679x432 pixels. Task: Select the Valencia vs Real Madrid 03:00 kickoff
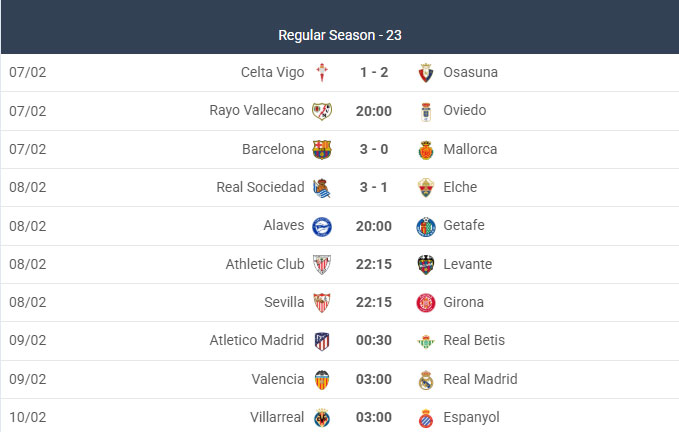point(374,379)
